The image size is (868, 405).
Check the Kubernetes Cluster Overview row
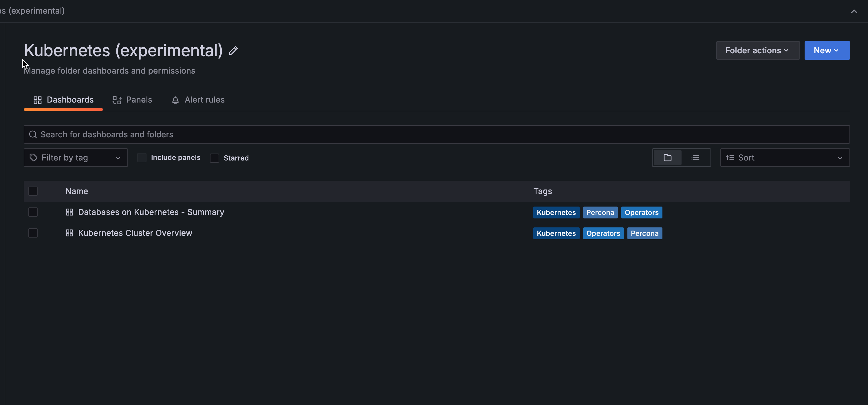click(33, 233)
